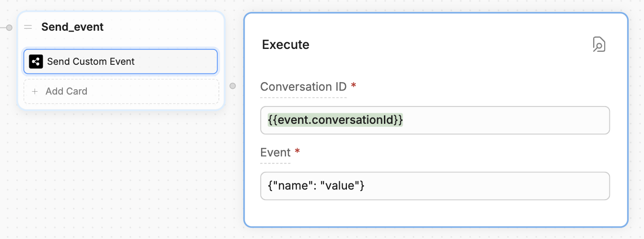The width and height of the screenshot is (644, 239).
Task: Click the Send_event node title
Action: (x=72, y=27)
